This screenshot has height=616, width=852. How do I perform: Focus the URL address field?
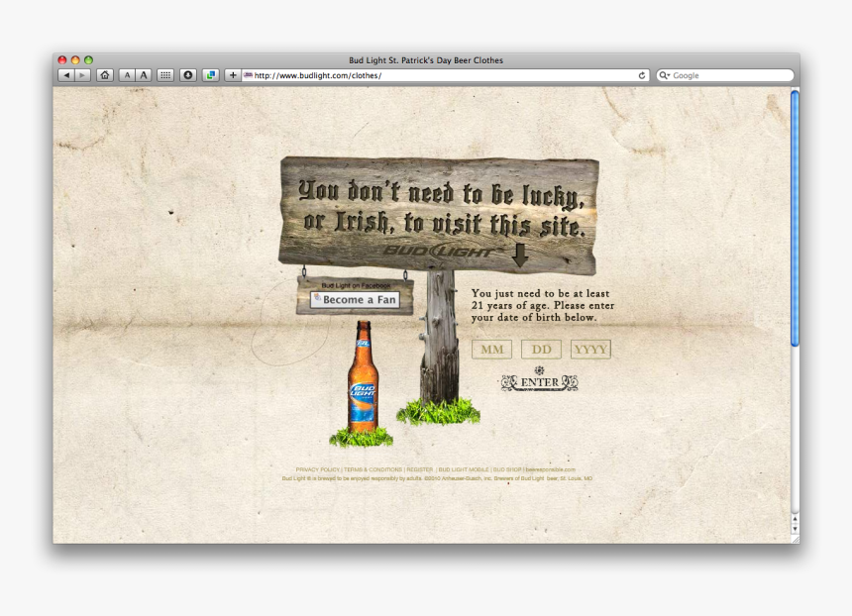(x=445, y=75)
